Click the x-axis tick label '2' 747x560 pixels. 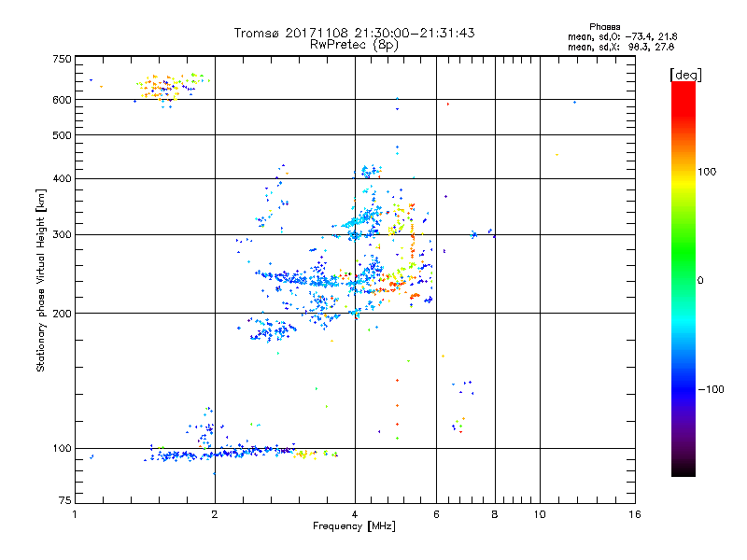(215, 514)
